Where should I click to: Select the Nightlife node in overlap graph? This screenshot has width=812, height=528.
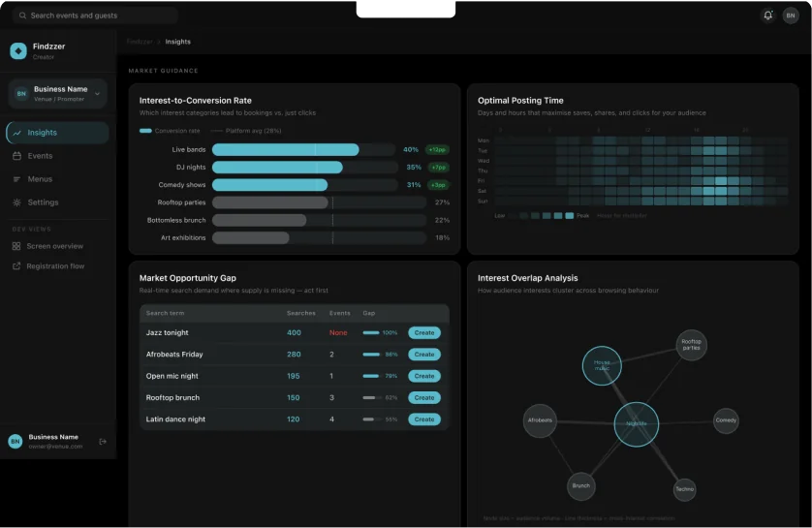636,424
